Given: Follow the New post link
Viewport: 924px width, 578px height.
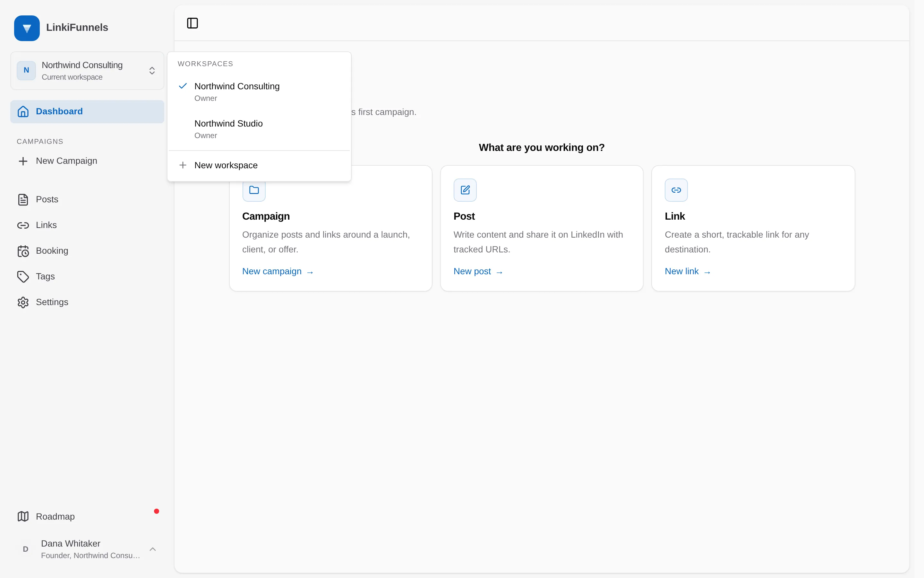Looking at the screenshot, I should tap(478, 271).
